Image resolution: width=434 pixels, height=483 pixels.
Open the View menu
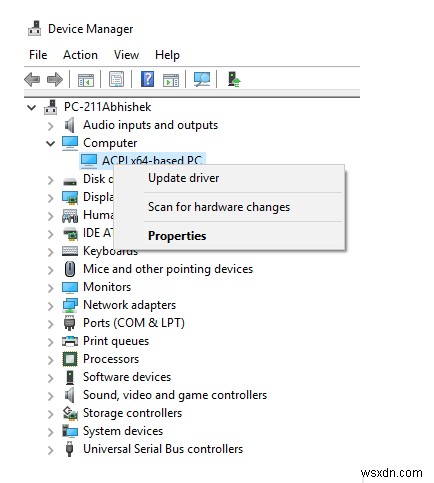coord(126,55)
